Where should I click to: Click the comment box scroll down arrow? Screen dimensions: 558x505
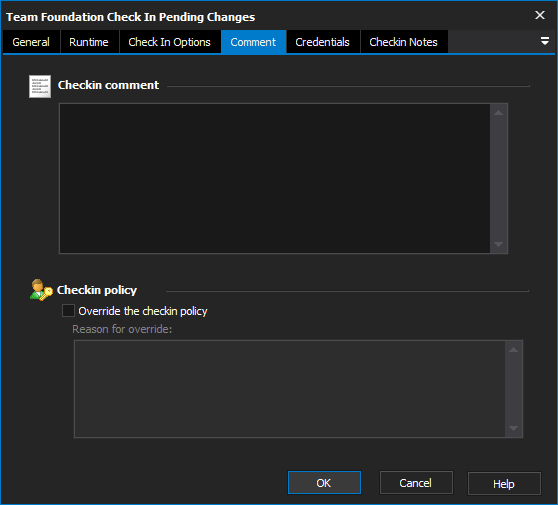[499, 244]
